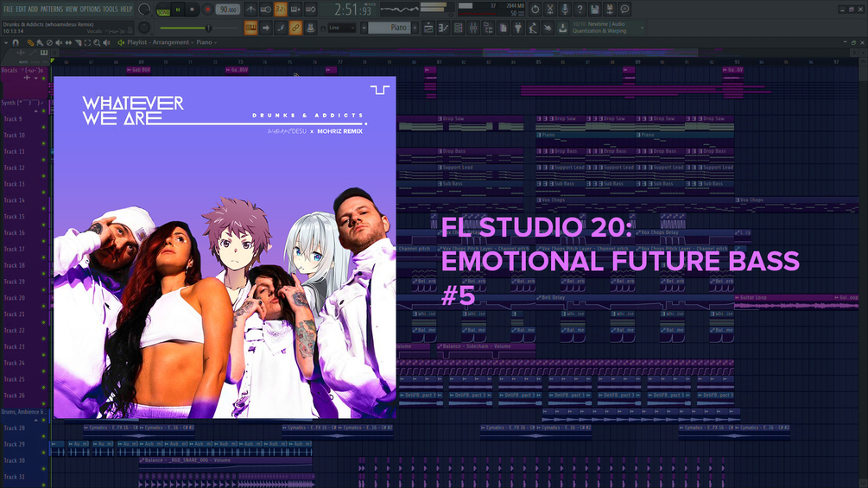Open the TOOLS menu
This screenshot has height=488, width=868.
click(x=111, y=10)
